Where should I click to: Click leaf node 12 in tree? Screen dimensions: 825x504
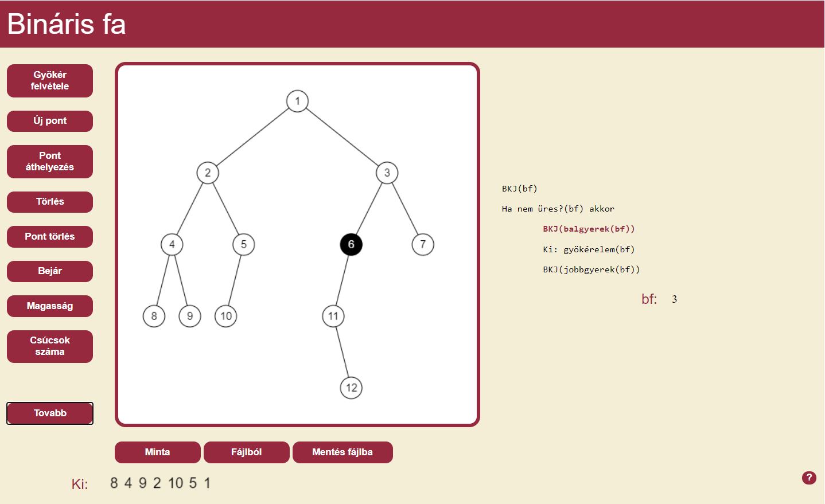[x=351, y=388]
